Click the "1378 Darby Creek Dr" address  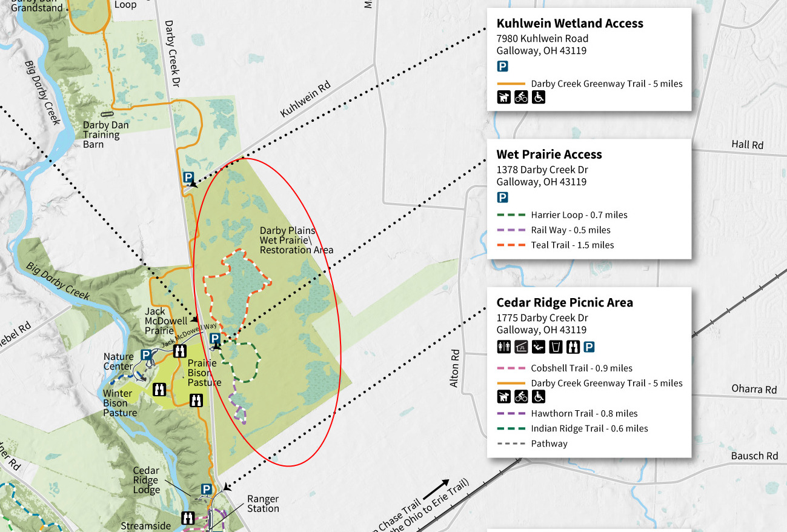[542, 170]
